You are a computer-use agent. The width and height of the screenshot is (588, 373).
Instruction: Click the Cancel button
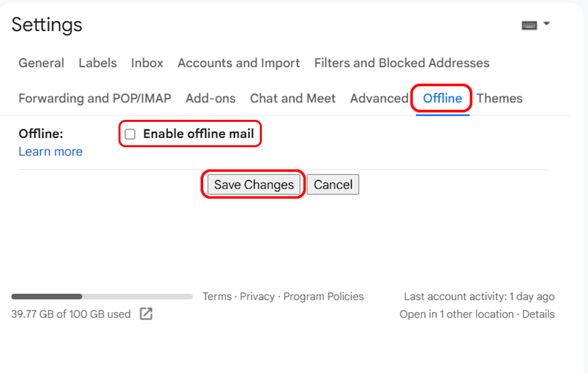(333, 184)
